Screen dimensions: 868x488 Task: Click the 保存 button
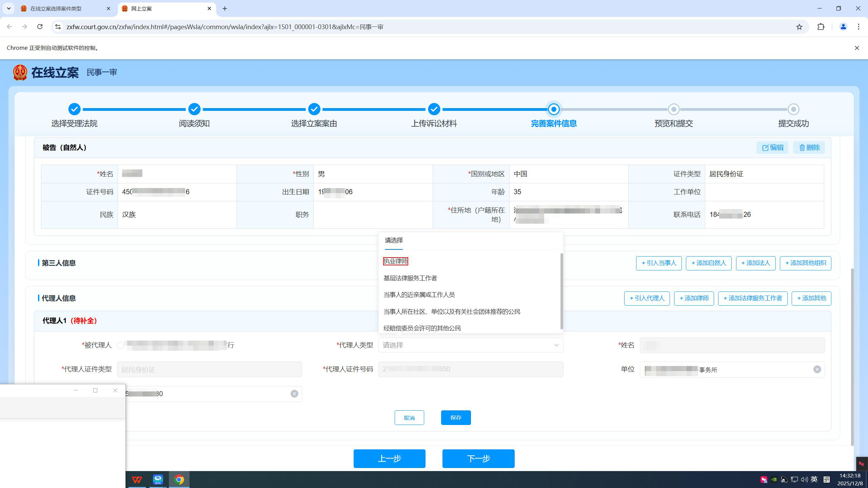point(456,418)
